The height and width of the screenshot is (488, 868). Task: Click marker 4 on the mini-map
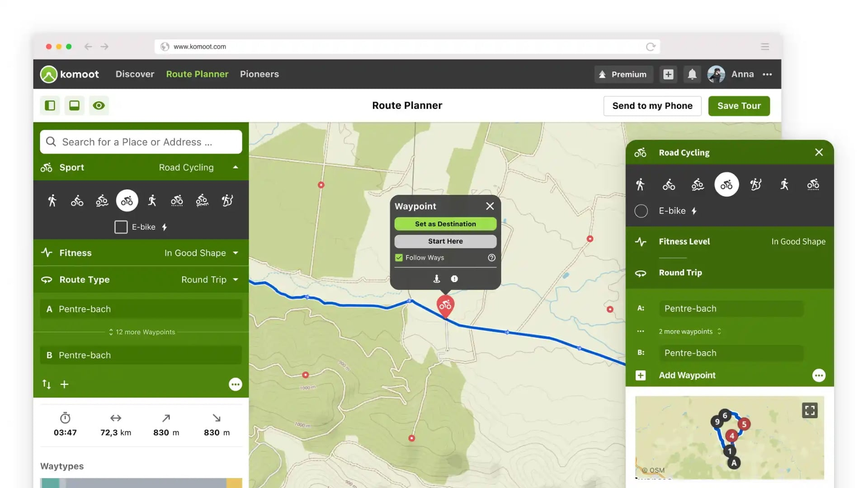(731, 436)
